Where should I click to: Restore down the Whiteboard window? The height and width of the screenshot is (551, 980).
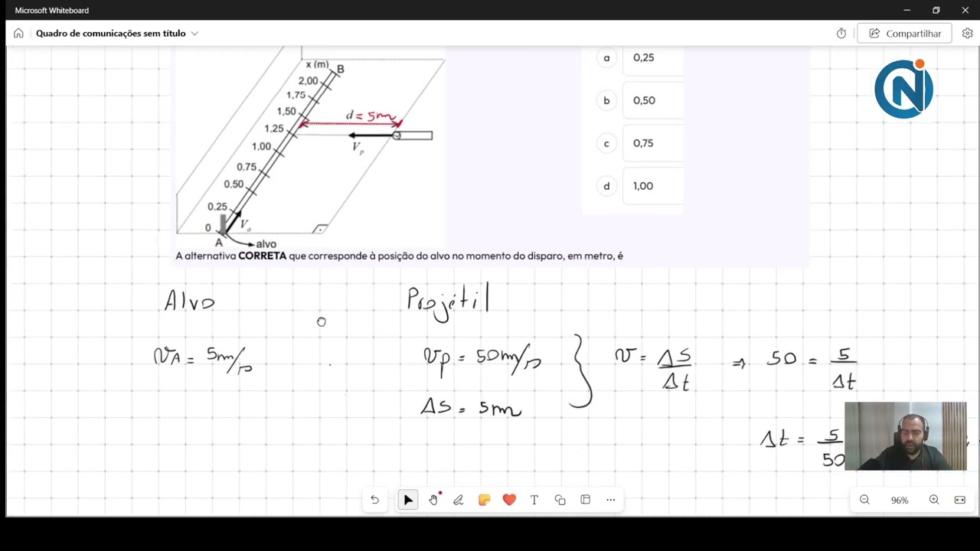click(936, 10)
